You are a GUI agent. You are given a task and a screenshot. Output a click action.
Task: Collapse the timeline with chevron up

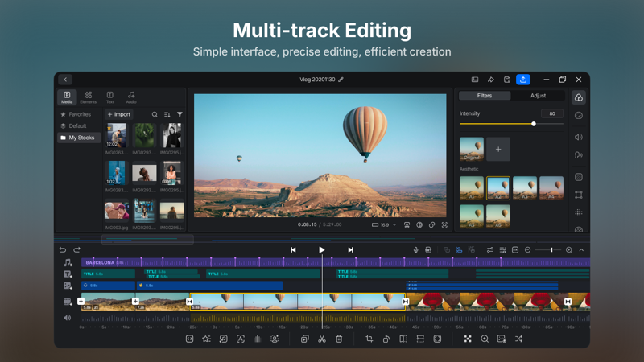click(x=581, y=250)
